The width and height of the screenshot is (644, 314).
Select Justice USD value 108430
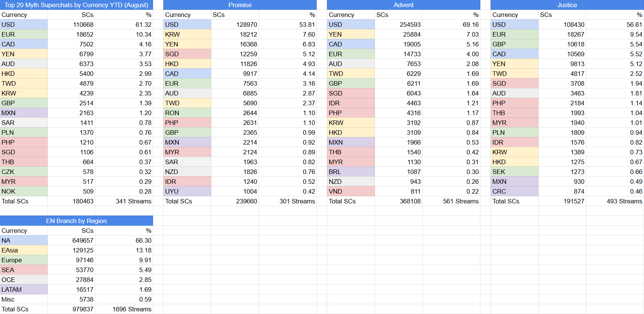562,25
